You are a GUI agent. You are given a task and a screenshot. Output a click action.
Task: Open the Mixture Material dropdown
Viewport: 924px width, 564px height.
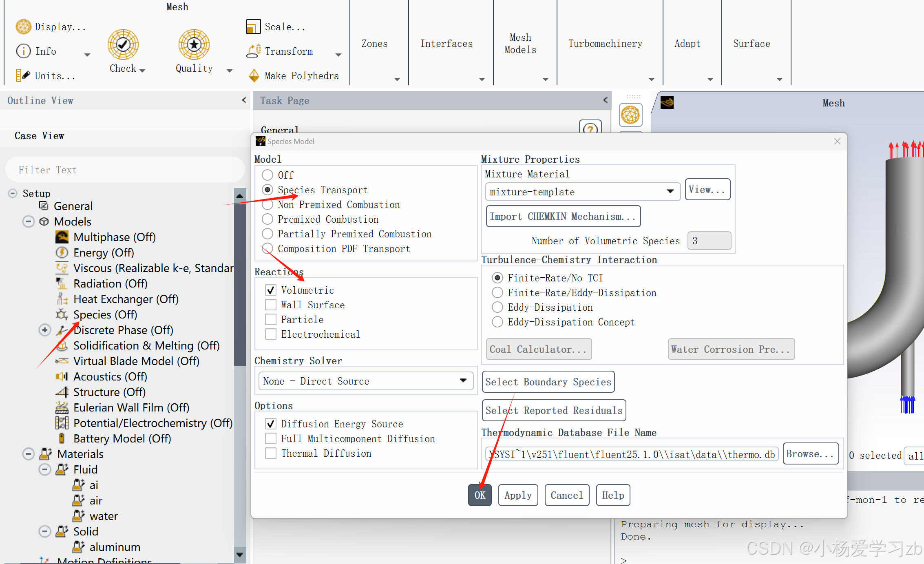coord(583,192)
